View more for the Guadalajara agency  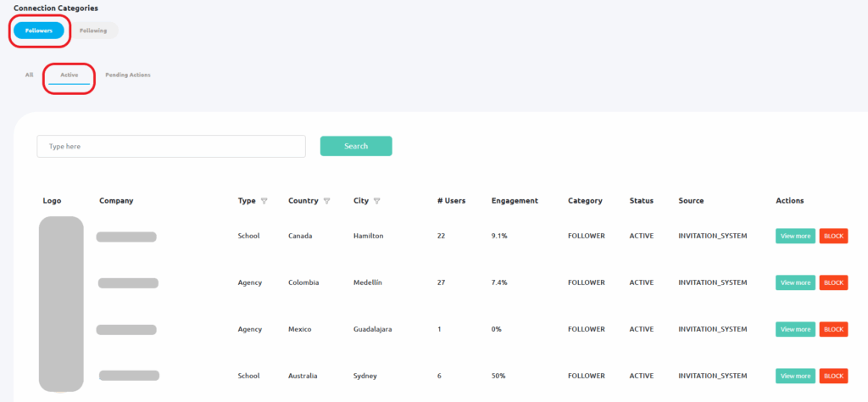[x=795, y=329]
